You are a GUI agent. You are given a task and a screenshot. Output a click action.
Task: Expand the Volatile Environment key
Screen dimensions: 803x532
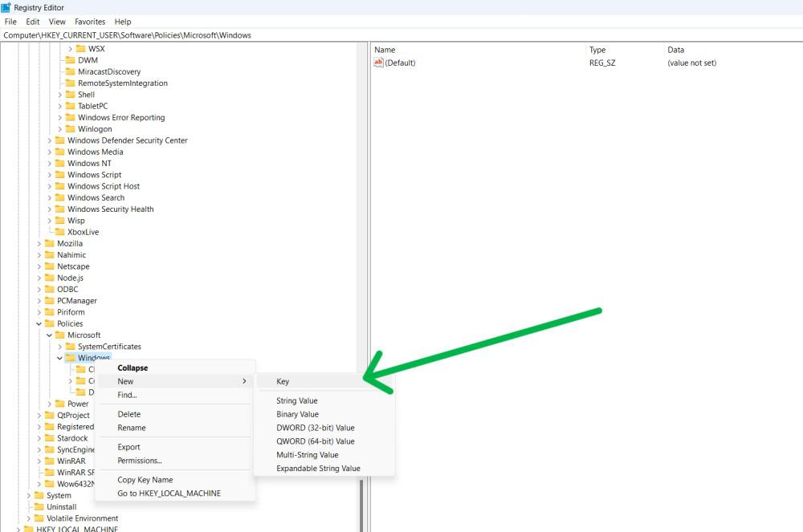(x=29, y=518)
